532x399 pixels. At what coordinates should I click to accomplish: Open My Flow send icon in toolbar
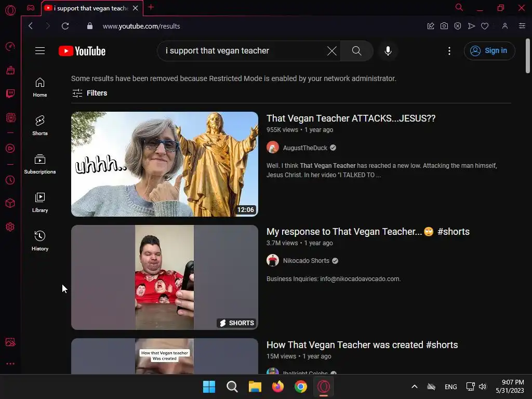pos(471,26)
